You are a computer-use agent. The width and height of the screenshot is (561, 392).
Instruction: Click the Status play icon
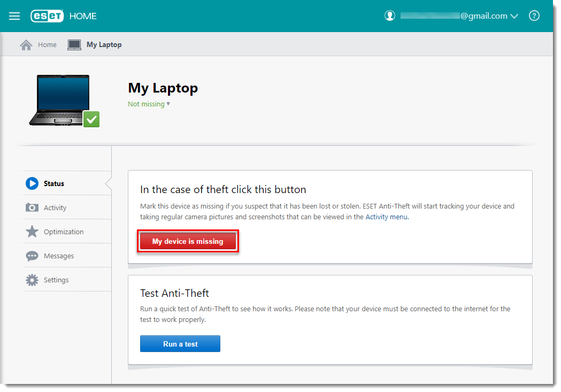32,183
